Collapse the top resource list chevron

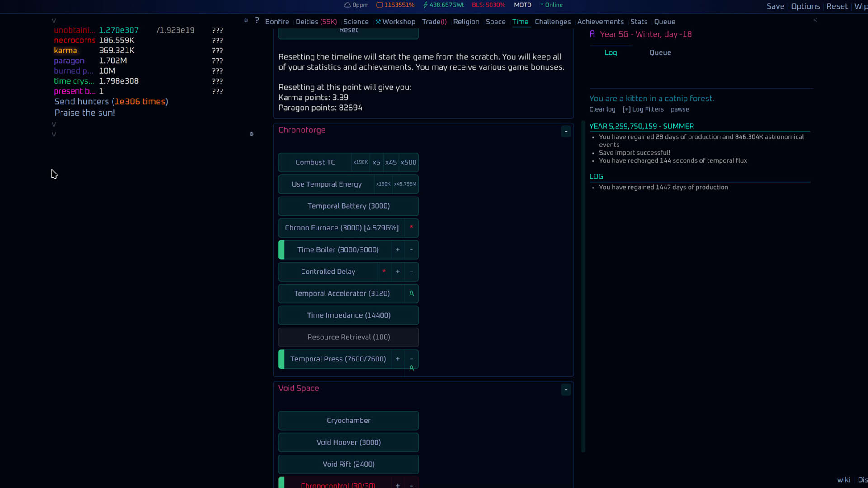tap(54, 20)
